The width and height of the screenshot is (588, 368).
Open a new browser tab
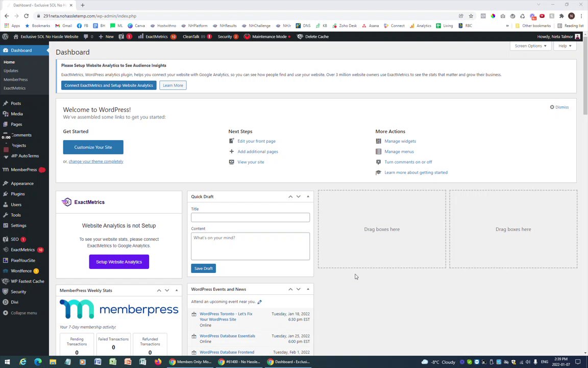click(83, 5)
